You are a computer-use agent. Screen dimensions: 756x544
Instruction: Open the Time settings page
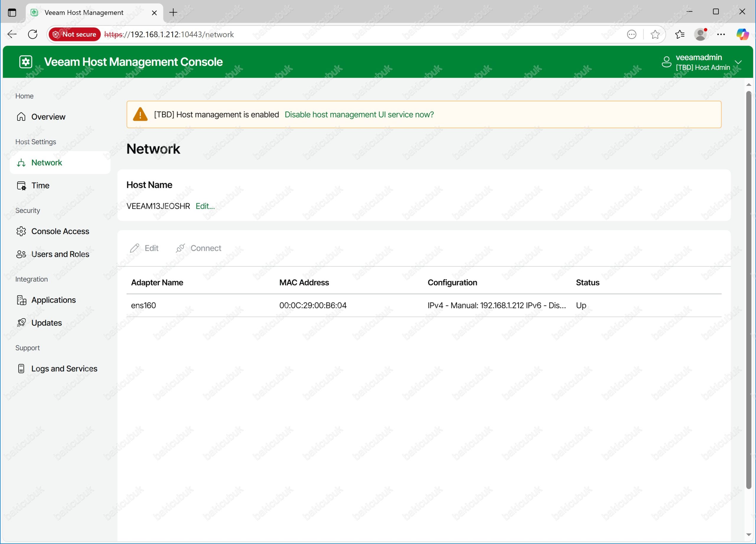tap(60, 186)
